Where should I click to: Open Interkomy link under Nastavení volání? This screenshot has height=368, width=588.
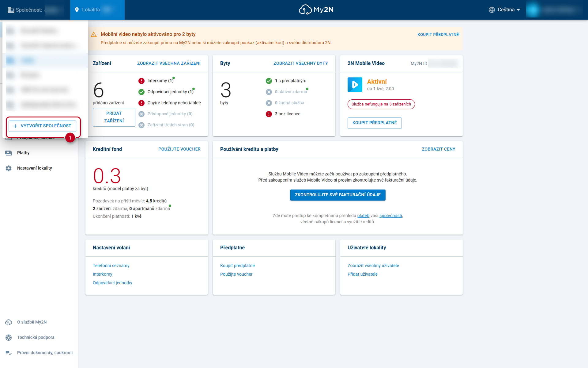click(103, 274)
